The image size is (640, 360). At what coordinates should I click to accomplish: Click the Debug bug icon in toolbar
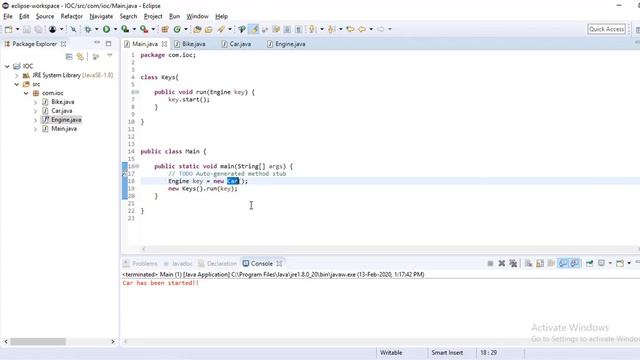pos(88,29)
